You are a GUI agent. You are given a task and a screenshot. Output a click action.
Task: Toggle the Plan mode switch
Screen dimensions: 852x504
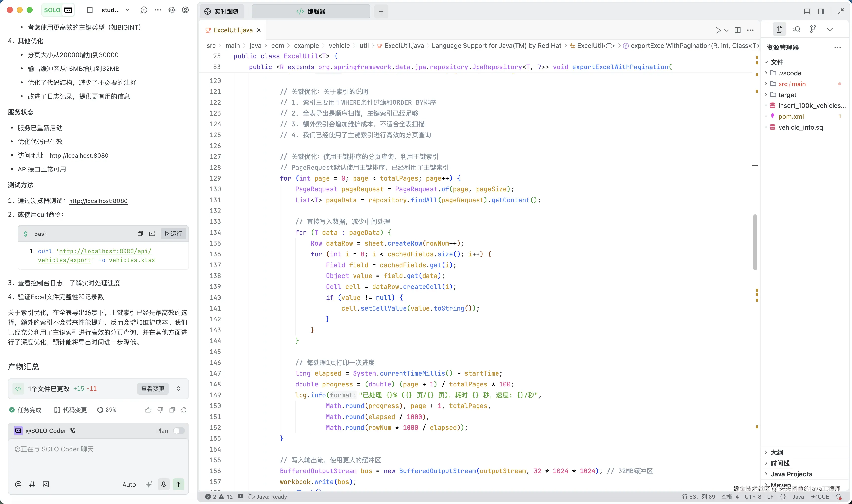point(179,431)
